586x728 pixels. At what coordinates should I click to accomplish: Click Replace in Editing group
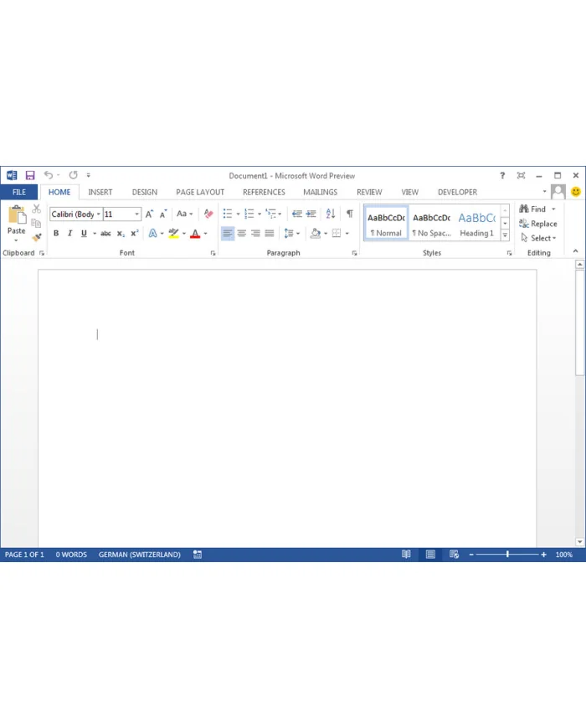coord(538,224)
